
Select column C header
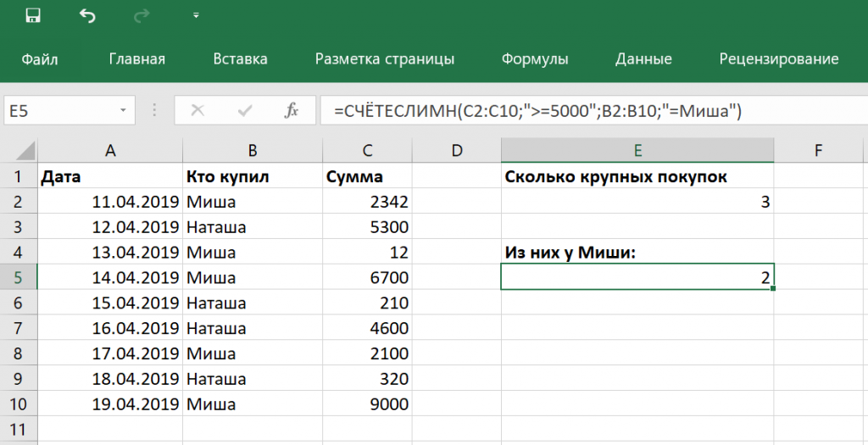point(367,151)
